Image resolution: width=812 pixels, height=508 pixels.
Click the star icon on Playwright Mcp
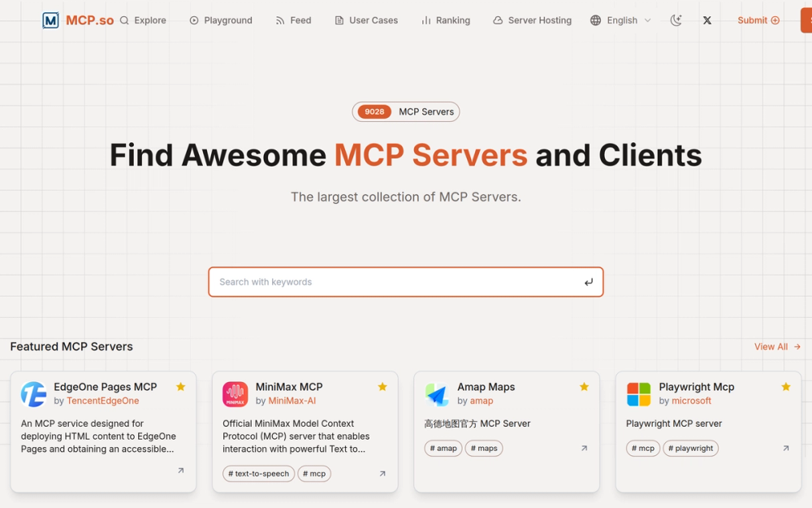click(785, 387)
